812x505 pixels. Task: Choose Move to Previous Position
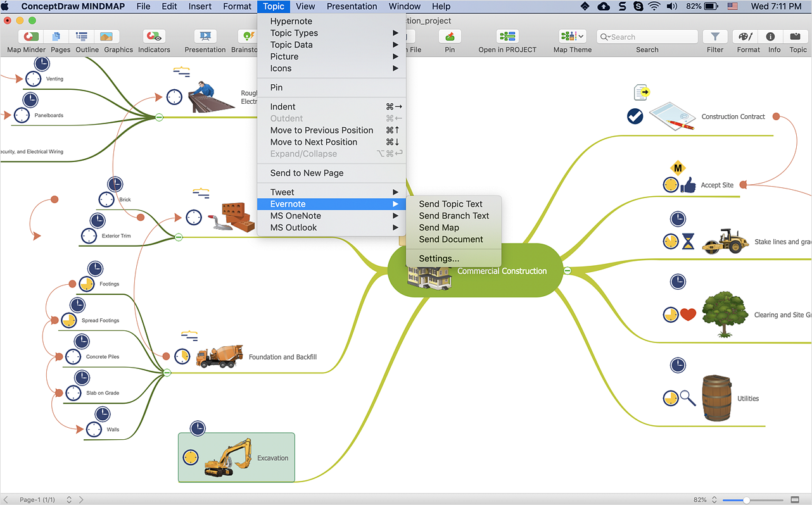[331, 130]
